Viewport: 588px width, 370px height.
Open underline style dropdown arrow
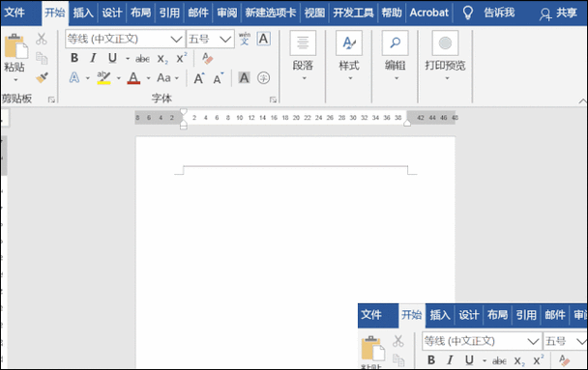pos(128,58)
